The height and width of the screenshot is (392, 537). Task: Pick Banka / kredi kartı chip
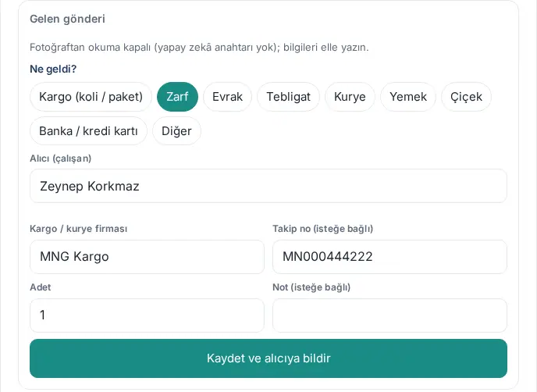pyautogui.click(x=88, y=131)
